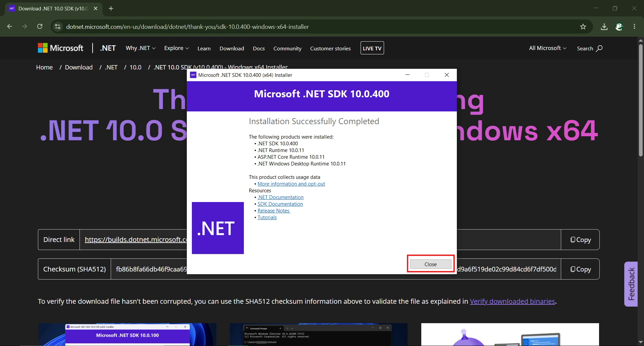
Task: Open Verify downloaded binaries link
Action: (x=512, y=301)
